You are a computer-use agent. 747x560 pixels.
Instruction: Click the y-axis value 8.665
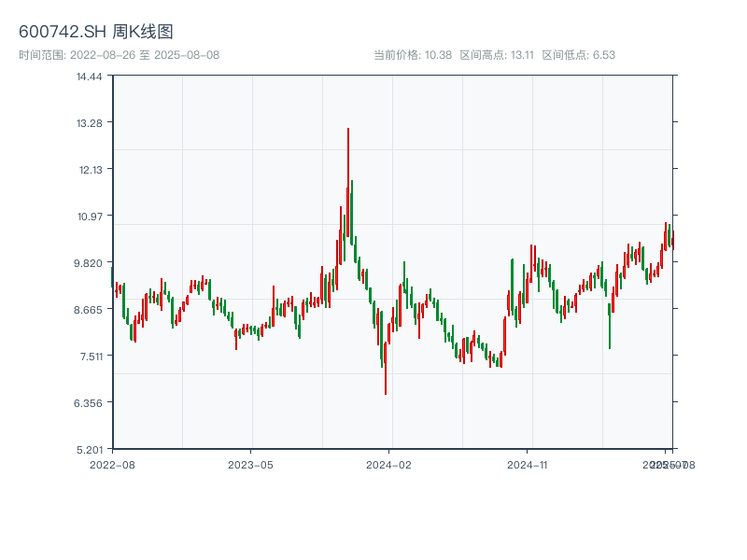(88, 310)
